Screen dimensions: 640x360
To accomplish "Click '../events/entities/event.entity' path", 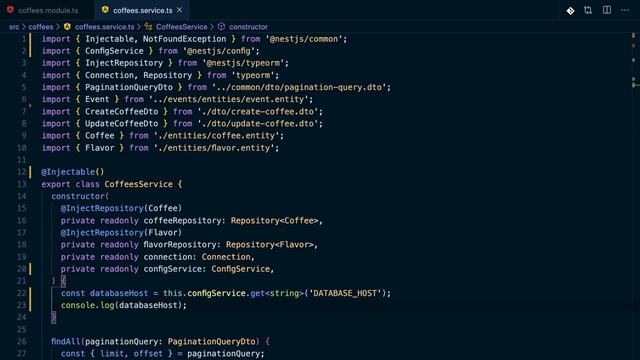I will 229,100.
